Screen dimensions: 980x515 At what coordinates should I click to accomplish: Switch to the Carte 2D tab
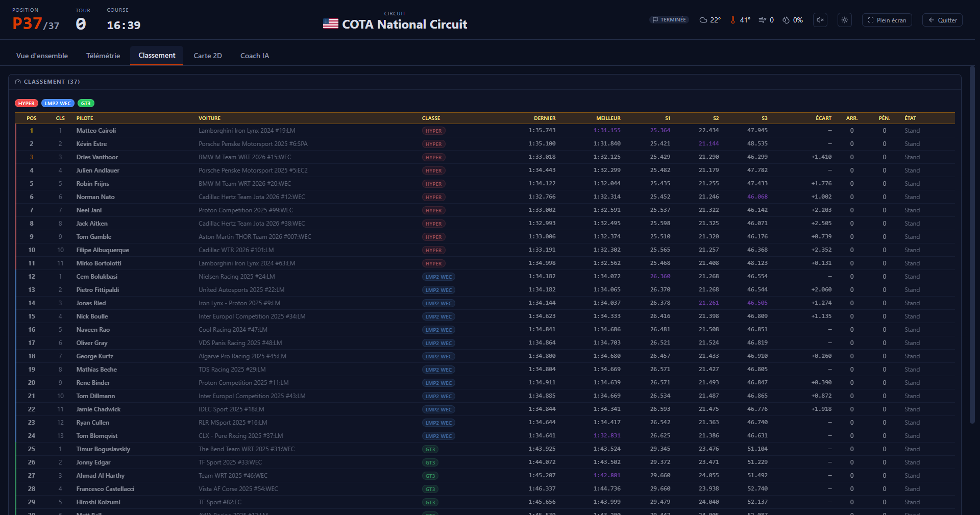(x=208, y=56)
